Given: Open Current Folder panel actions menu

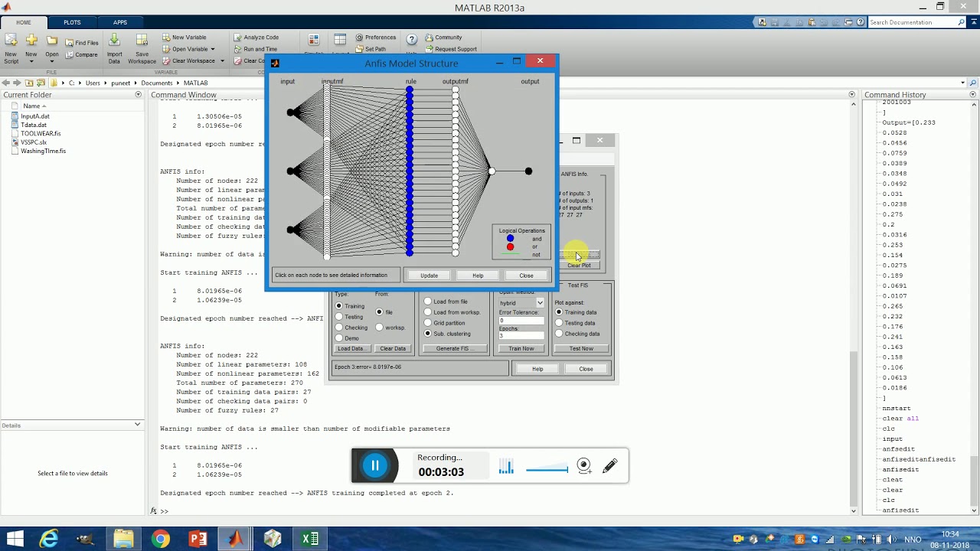Looking at the screenshot, I should pos(139,95).
